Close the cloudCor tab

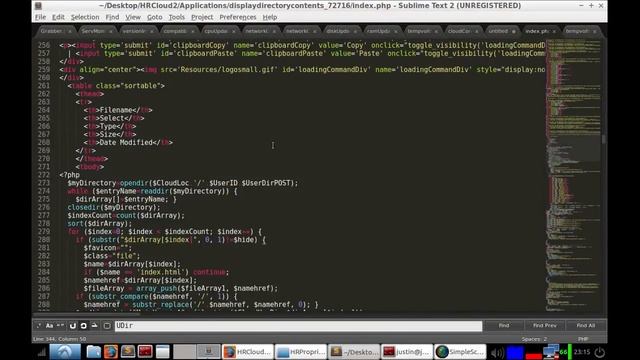(476, 31)
